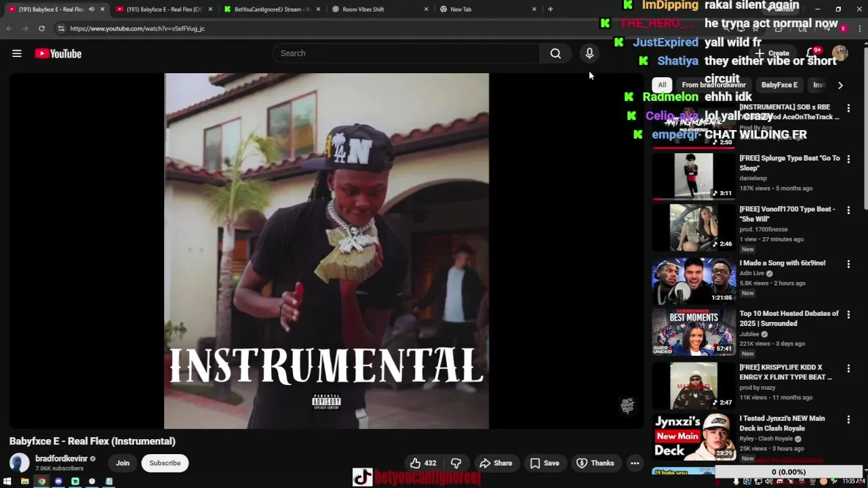Open menu for SOB x RBE instrumental

tap(848, 108)
